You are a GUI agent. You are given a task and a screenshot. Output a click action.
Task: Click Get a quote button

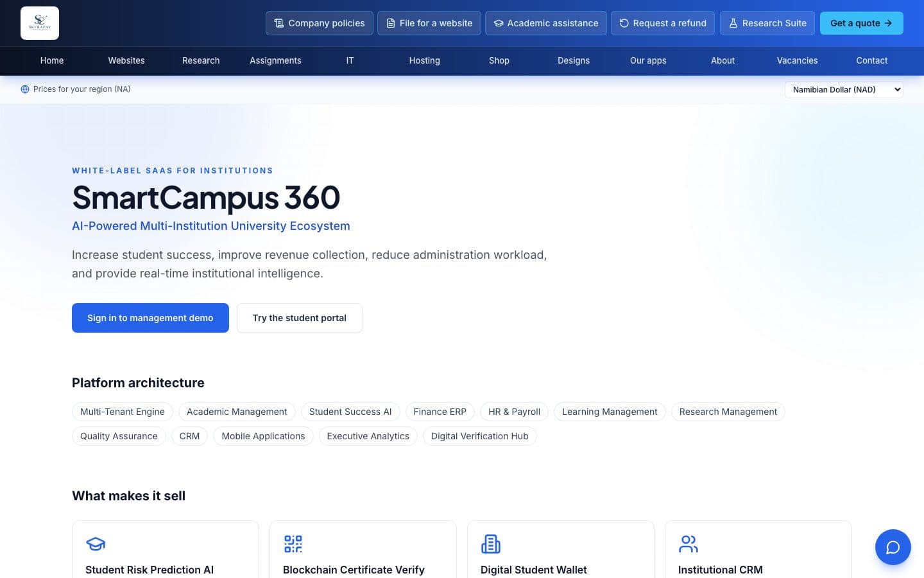pos(862,23)
